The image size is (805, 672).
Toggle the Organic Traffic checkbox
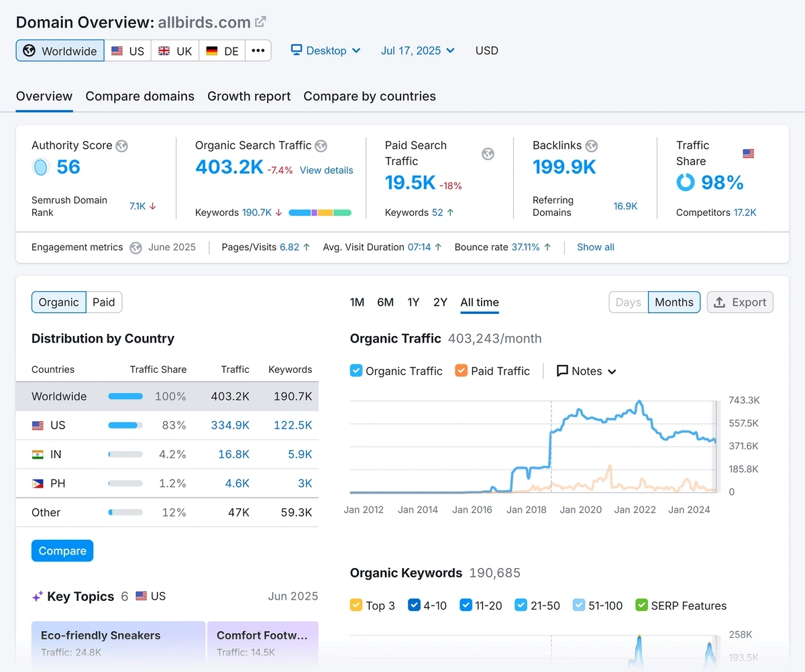(x=356, y=371)
